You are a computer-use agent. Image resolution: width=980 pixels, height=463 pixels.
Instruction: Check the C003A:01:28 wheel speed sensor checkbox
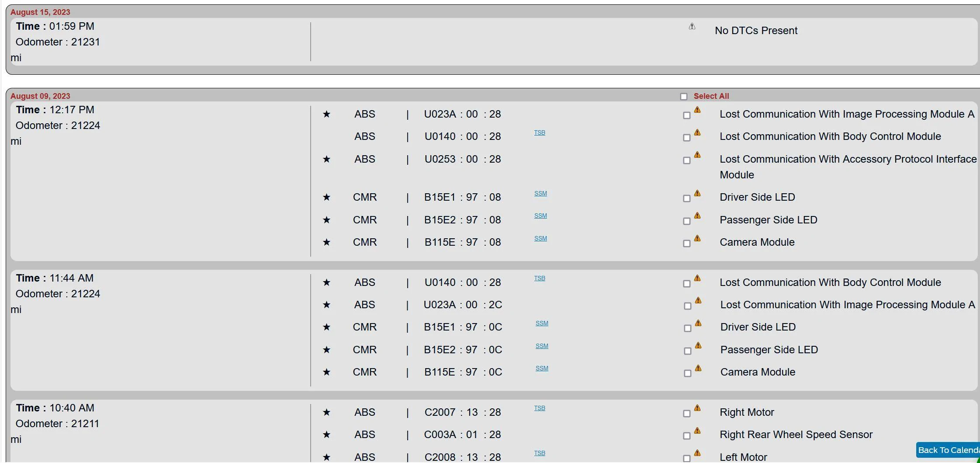(686, 436)
